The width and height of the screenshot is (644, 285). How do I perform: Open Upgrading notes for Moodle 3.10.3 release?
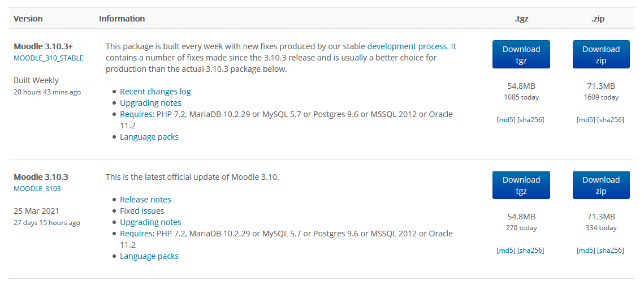(150, 222)
